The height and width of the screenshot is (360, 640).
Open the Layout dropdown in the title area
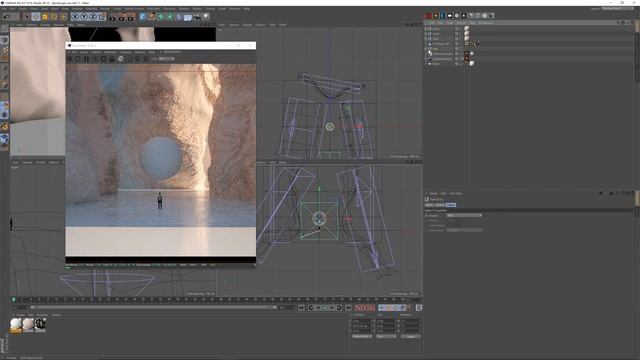coord(618,8)
